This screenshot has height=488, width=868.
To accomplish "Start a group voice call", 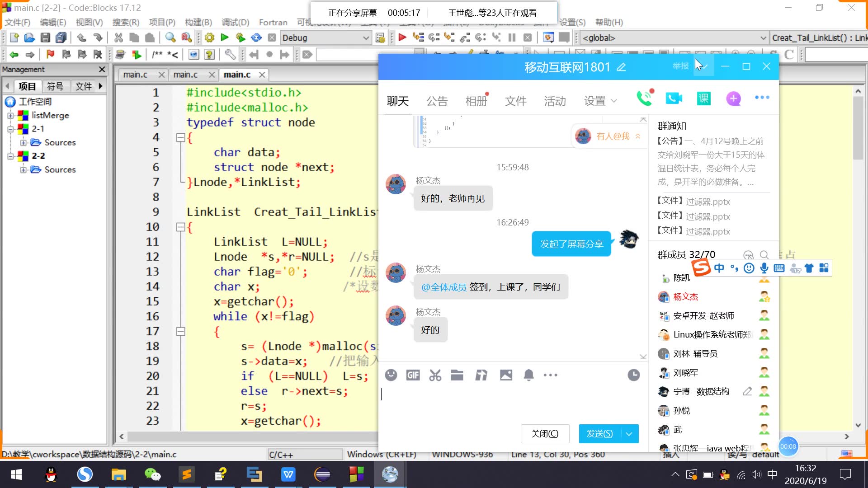I will 645,99.
